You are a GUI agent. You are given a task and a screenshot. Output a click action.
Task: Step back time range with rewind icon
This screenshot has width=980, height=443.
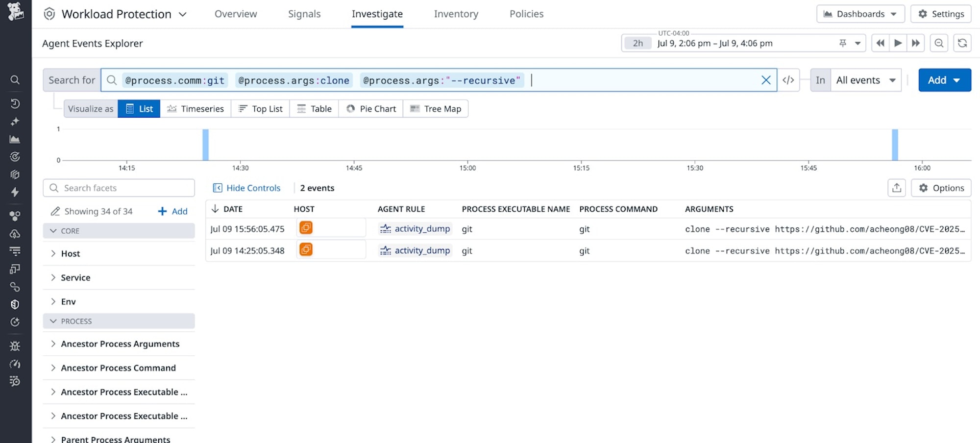click(880, 43)
